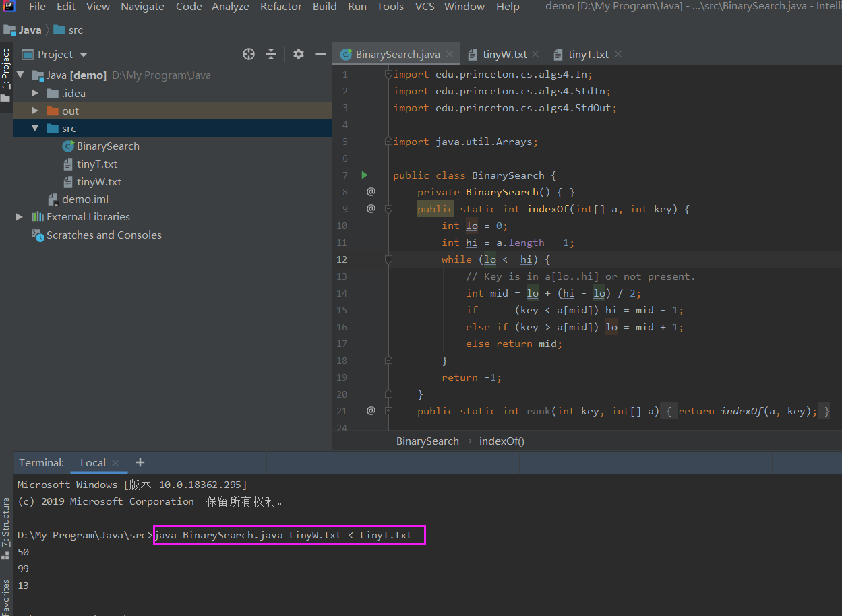This screenshot has width=842, height=616.
Task: Click line number 12 in gutter
Action: point(342,259)
